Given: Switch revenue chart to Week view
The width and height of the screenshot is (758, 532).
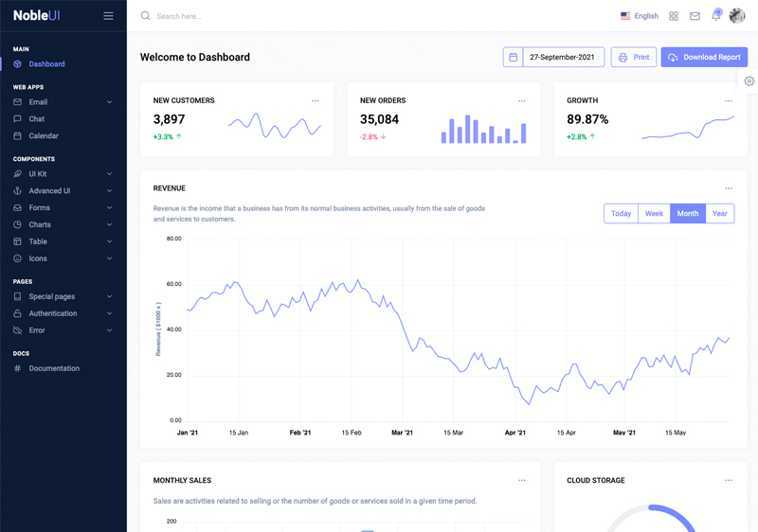Looking at the screenshot, I should tap(654, 214).
